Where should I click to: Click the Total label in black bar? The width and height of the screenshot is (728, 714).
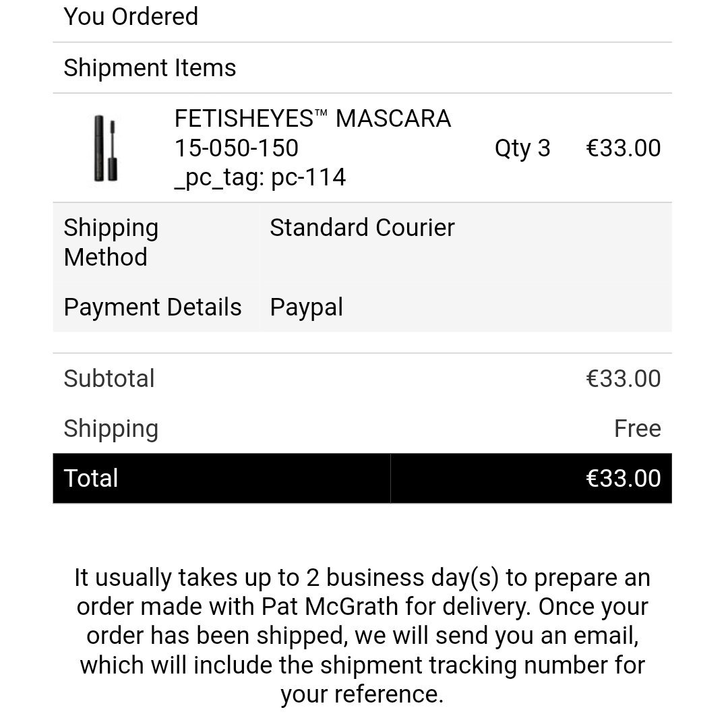point(91,478)
